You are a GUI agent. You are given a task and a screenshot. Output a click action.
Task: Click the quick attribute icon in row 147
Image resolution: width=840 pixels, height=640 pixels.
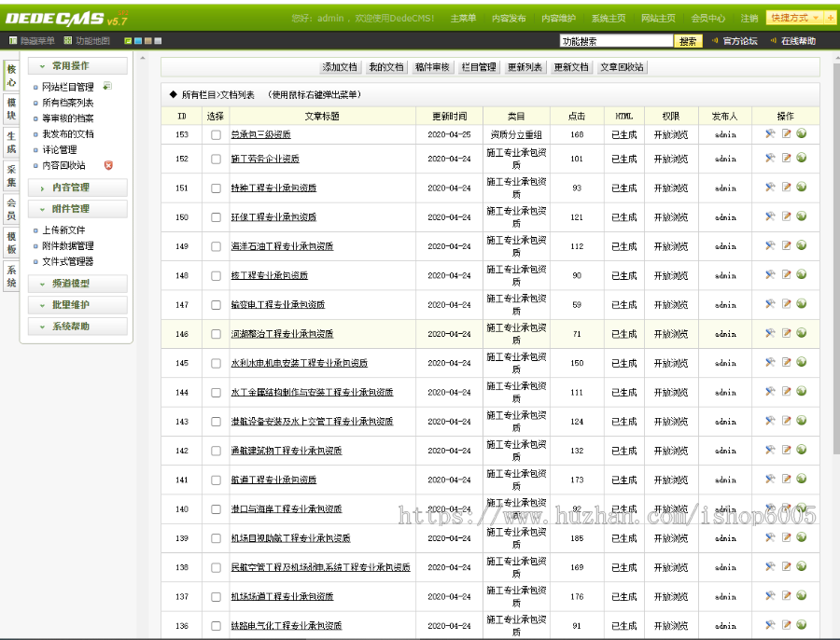[x=770, y=303]
